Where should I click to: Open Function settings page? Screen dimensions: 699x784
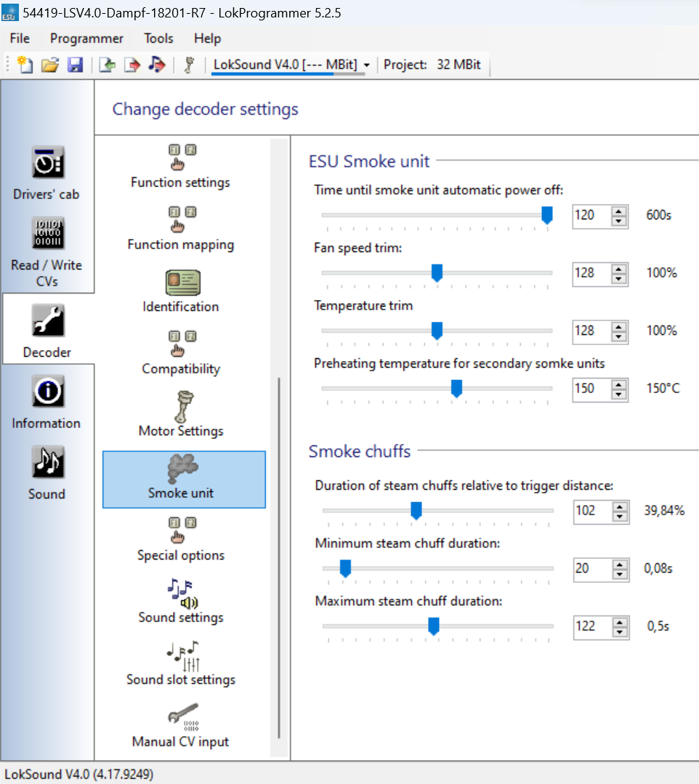click(180, 166)
